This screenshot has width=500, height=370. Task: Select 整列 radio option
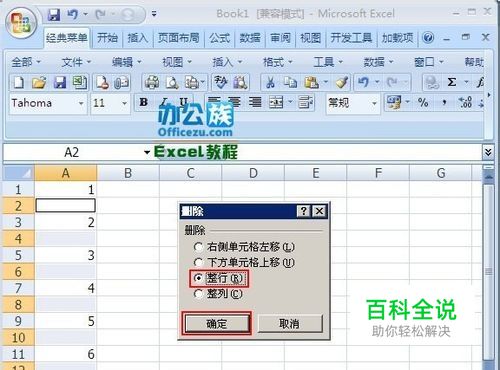coord(218,294)
